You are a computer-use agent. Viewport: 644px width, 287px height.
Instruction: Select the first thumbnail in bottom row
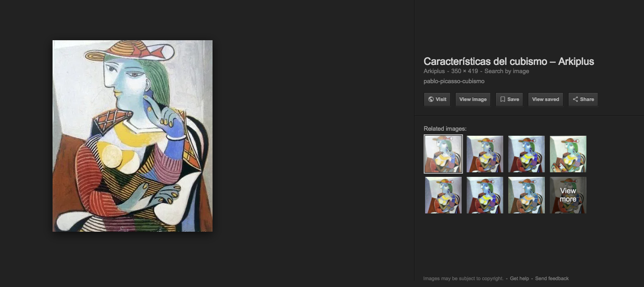[443, 195]
